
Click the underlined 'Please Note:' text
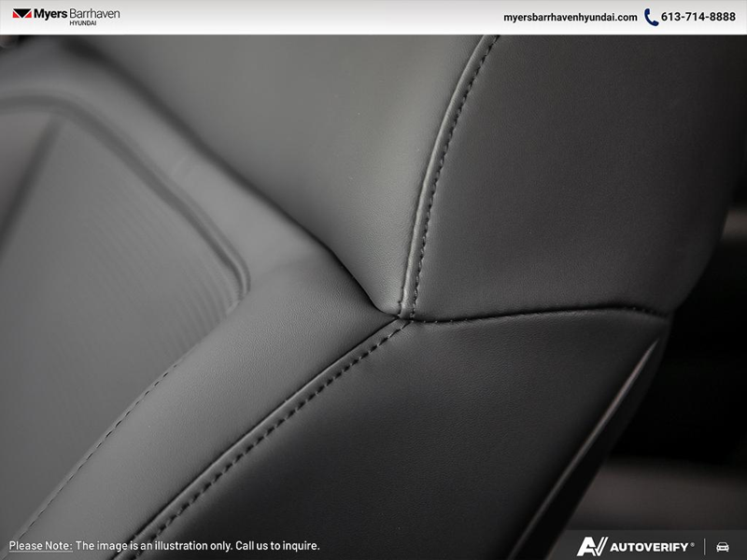click(x=40, y=546)
